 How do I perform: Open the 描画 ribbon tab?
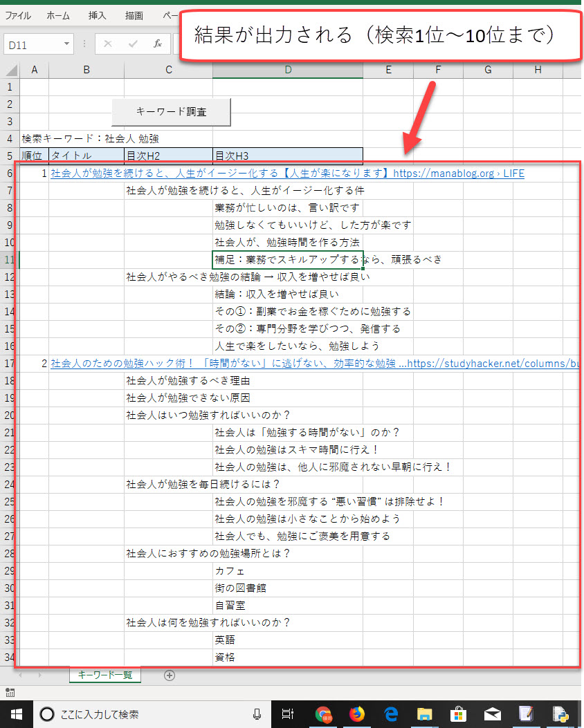133,15
